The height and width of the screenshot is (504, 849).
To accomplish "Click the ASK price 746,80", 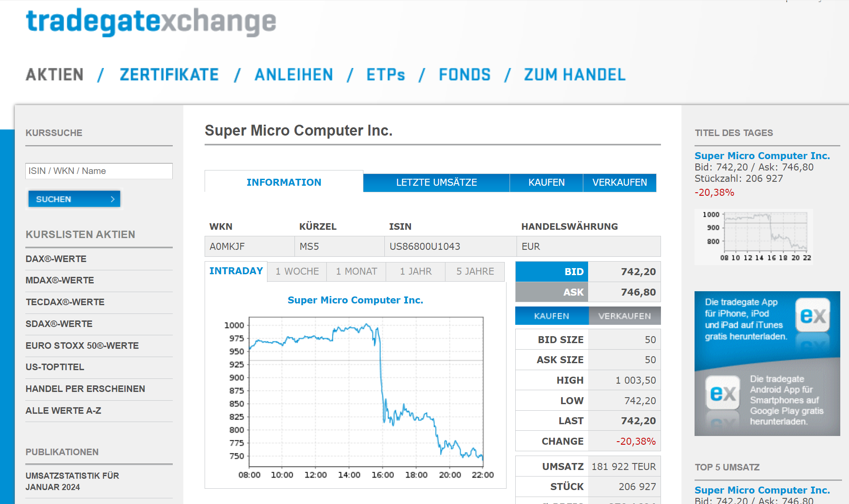I will pyautogui.click(x=638, y=293).
